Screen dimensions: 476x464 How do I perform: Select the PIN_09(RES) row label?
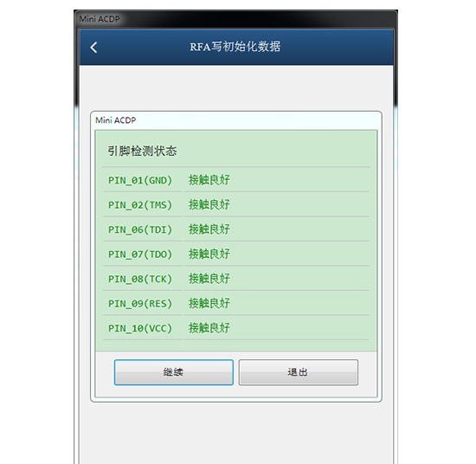tap(140, 303)
